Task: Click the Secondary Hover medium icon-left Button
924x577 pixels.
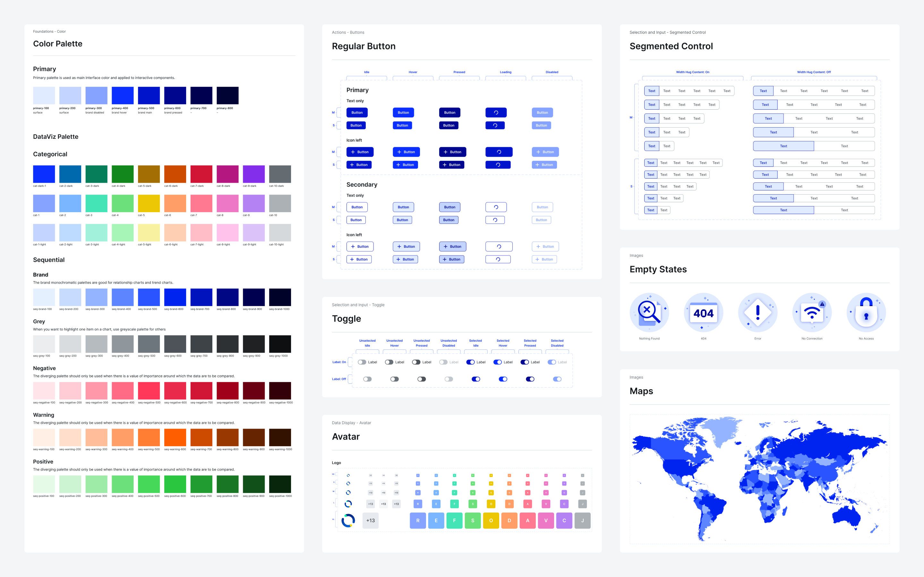Action: coord(406,247)
